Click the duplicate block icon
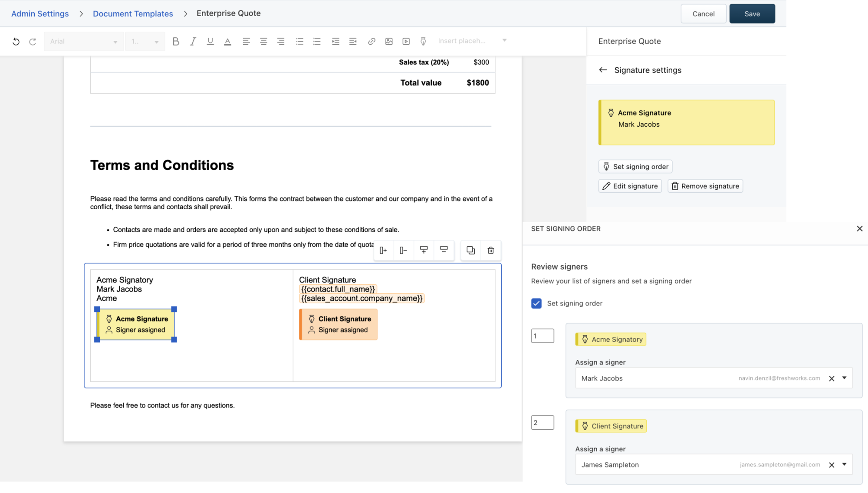 point(470,250)
